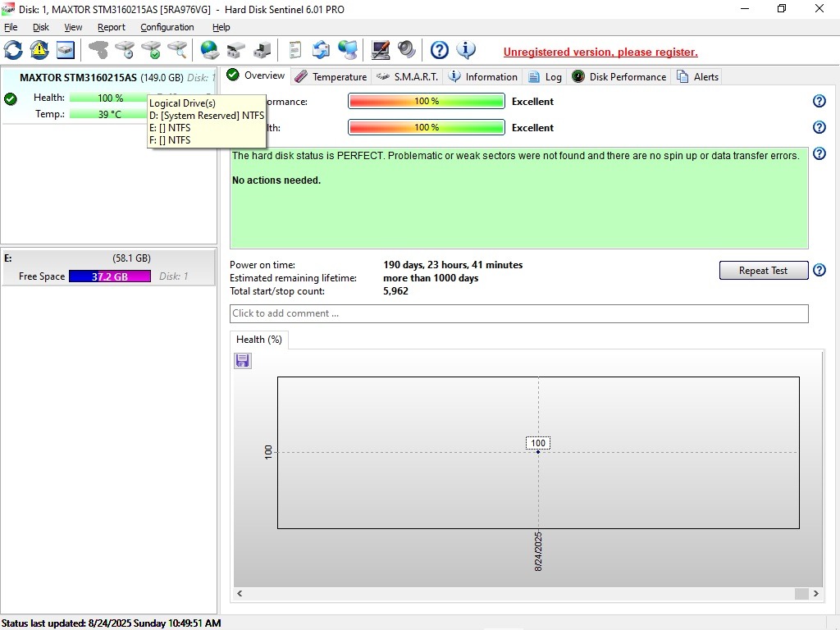Switch to the Overview tab
Image resolution: width=840 pixels, height=630 pixels.
[256, 75]
